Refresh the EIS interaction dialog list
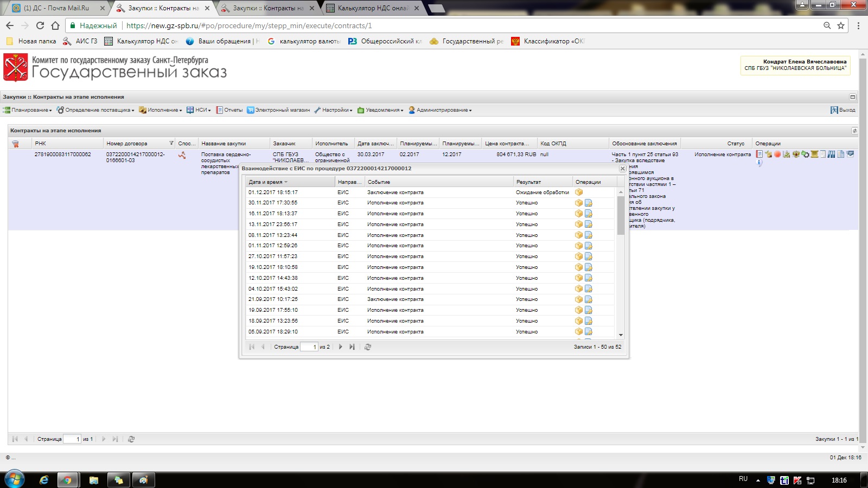 click(368, 347)
